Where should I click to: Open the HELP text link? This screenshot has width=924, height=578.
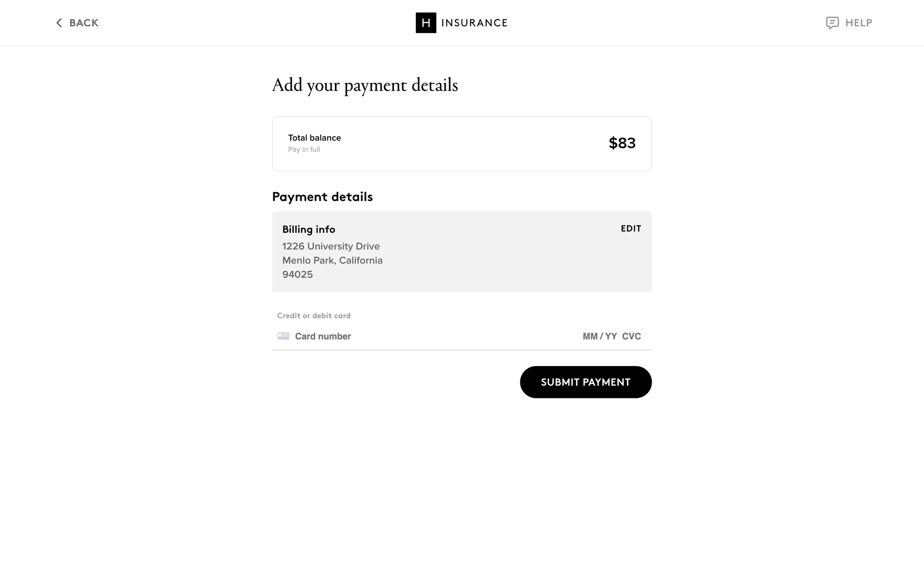(x=859, y=23)
